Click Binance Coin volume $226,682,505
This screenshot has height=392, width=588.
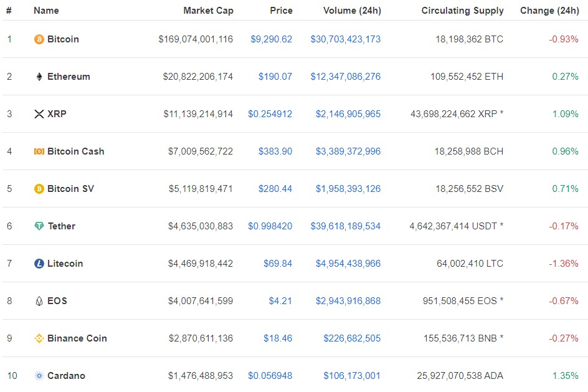(352, 338)
